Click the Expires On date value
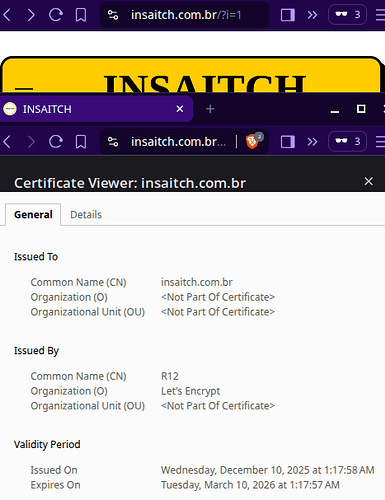Viewport: 385px width, 500px height. pyautogui.click(x=250, y=485)
